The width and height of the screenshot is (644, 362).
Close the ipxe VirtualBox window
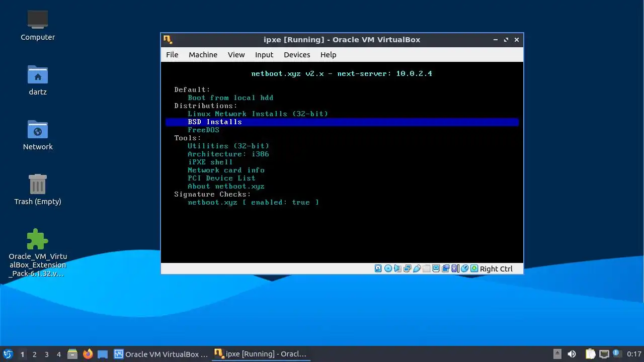point(516,40)
